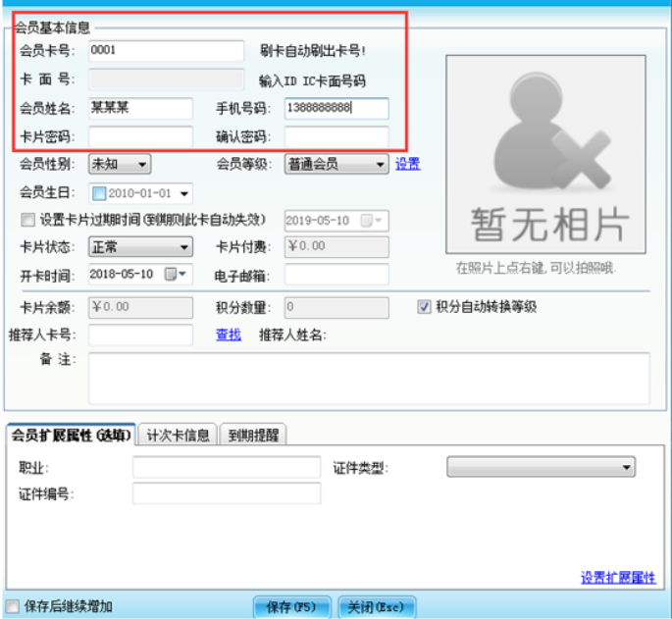
Task: Click the 暂无相片 photo placeholder
Action: (x=545, y=154)
